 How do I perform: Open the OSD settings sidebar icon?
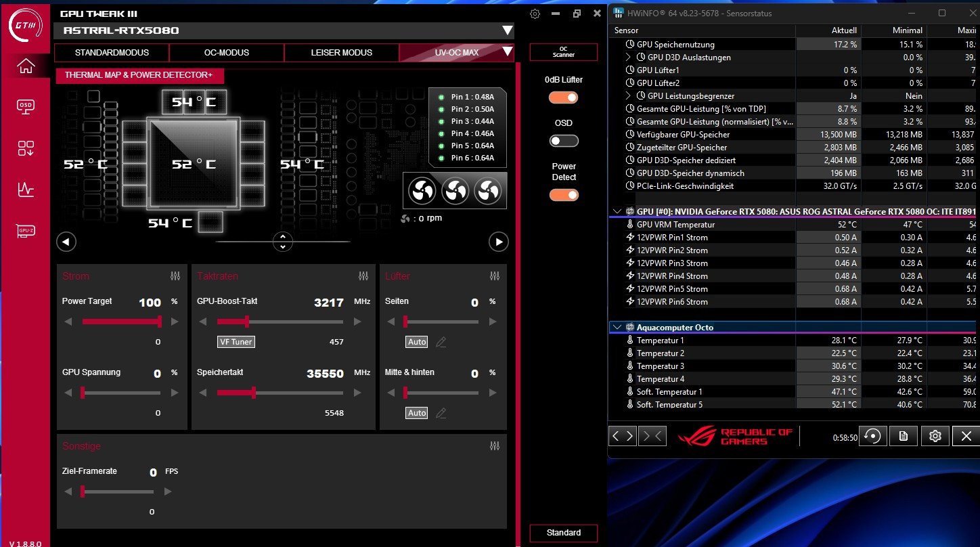tap(26, 106)
